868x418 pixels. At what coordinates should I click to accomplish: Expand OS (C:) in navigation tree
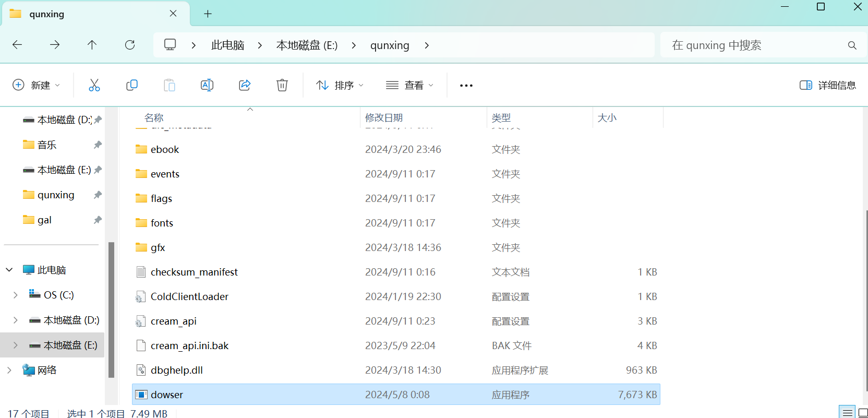click(16, 295)
